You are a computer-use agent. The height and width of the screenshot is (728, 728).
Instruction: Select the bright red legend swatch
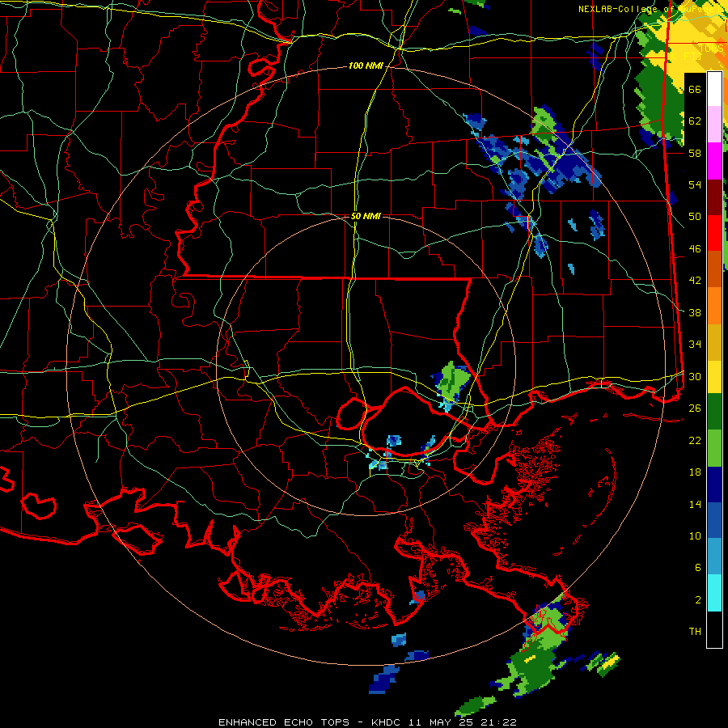(x=714, y=234)
